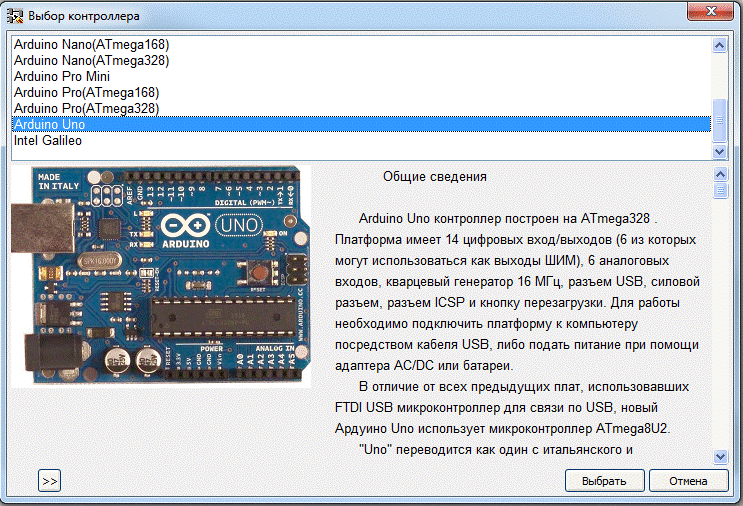Click the dialog title bar application icon

[15, 16]
